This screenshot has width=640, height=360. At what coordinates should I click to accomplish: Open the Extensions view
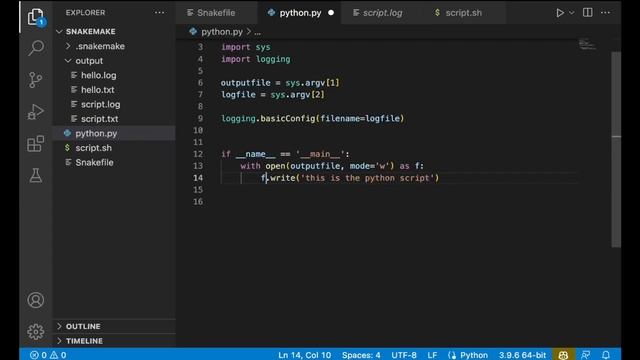point(36,144)
